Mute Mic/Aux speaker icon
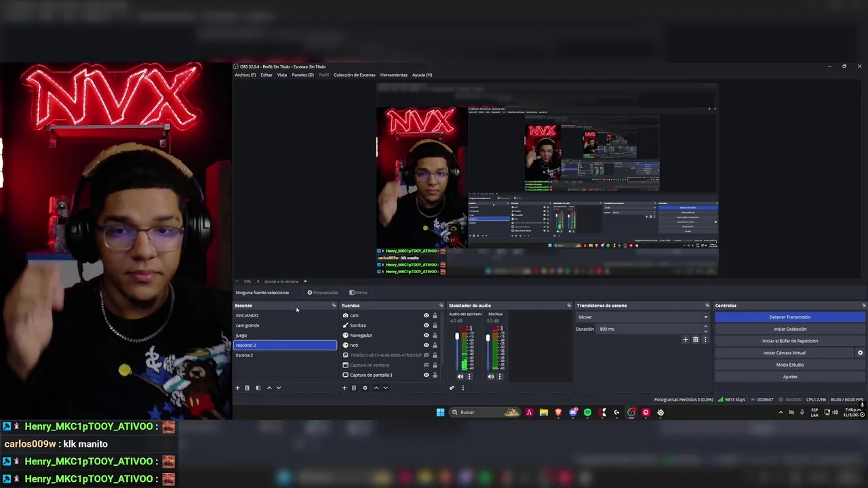The height and width of the screenshot is (488, 868). click(491, 376)
